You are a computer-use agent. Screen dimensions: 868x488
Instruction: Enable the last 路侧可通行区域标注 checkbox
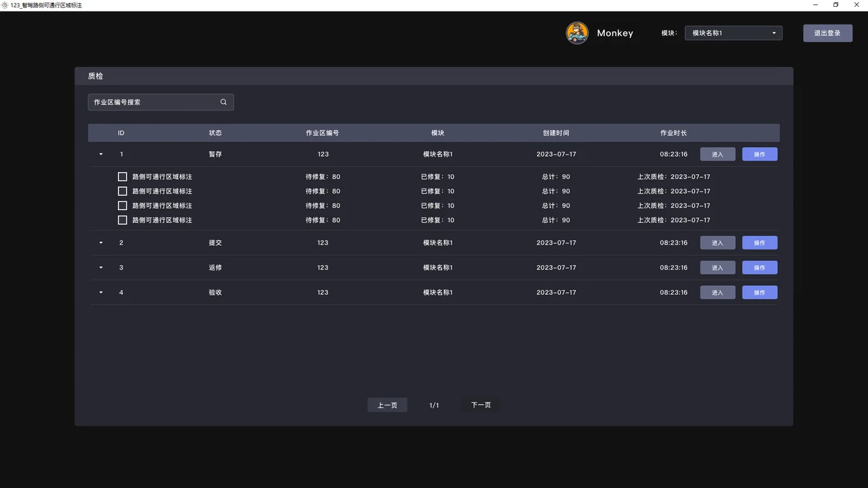[x=123, y=220]
